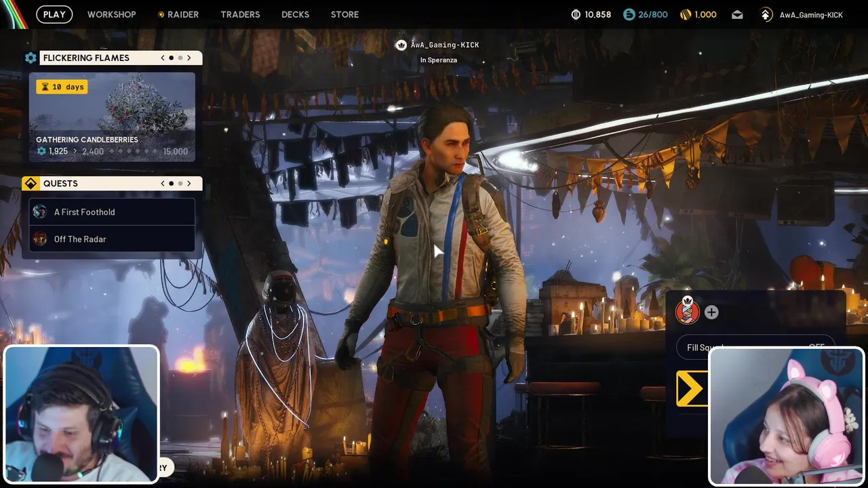868x488 pixels.
Task: Click the Flickering Flames gear event icon
Action: point(31,58)
